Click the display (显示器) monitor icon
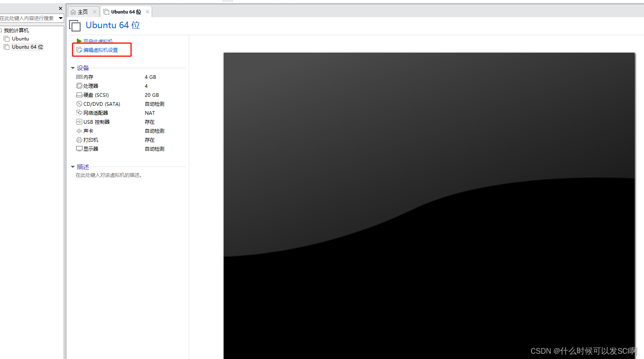The width and height of the screenshot is (644, 359). [79, 149]
